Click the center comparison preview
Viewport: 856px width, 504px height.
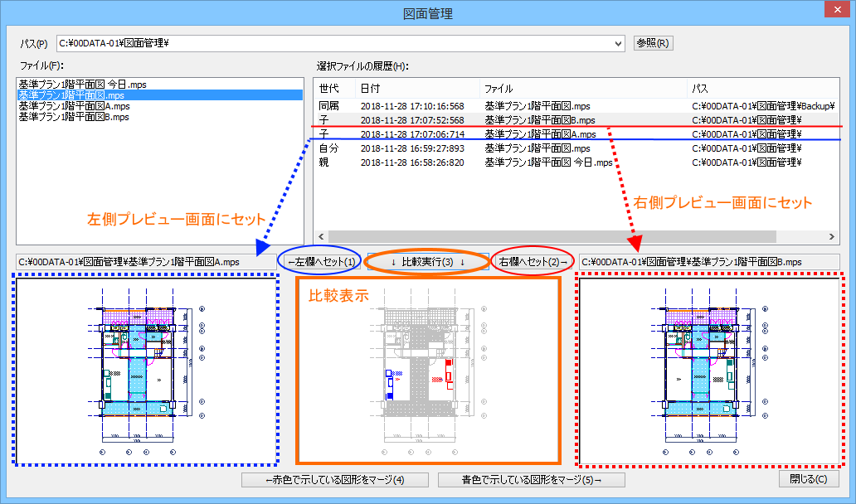coord(429,371)
